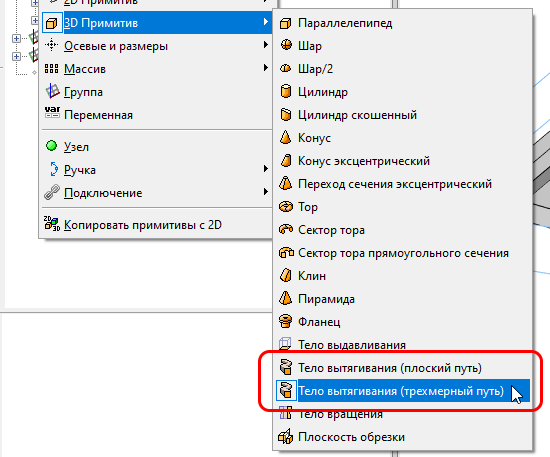
Task: Select Конус эксцентрический entry
Action: [403, 161]
